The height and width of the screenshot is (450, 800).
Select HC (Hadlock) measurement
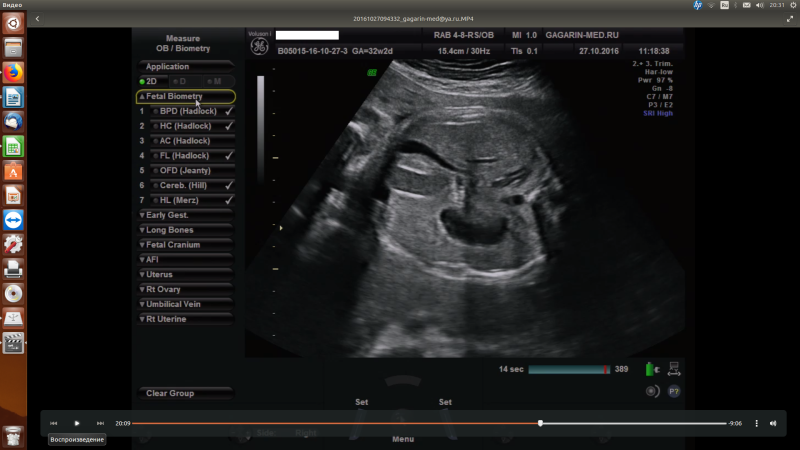pyautogui.click(x=192, y=126)
